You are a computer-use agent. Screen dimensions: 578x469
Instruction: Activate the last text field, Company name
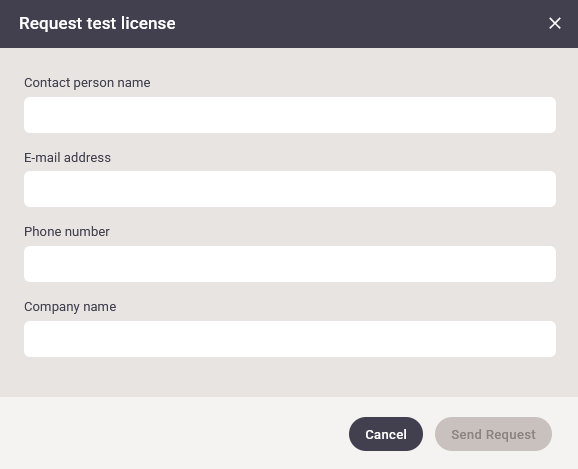point(290,339)
